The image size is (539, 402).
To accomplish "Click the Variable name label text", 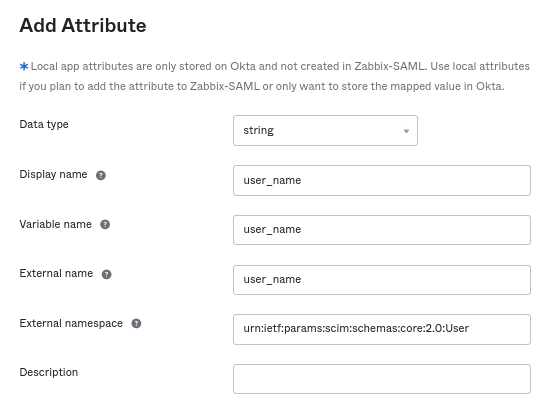I will (56, 224).
